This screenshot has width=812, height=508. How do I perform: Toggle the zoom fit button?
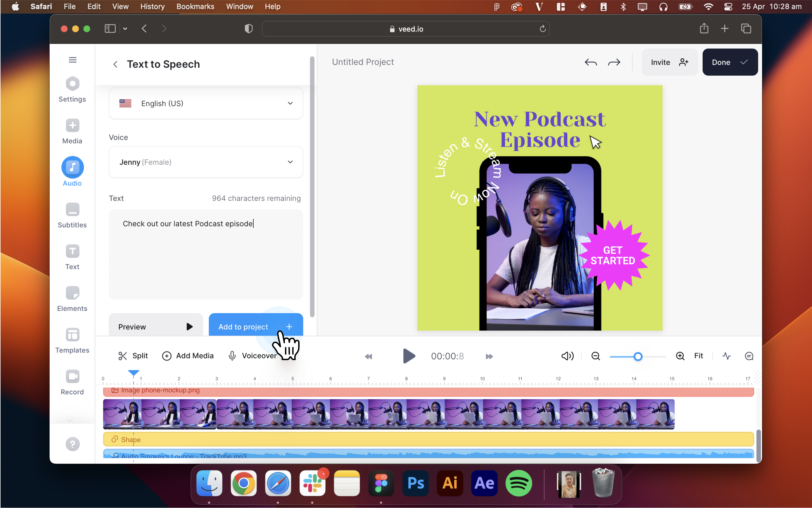699,356
